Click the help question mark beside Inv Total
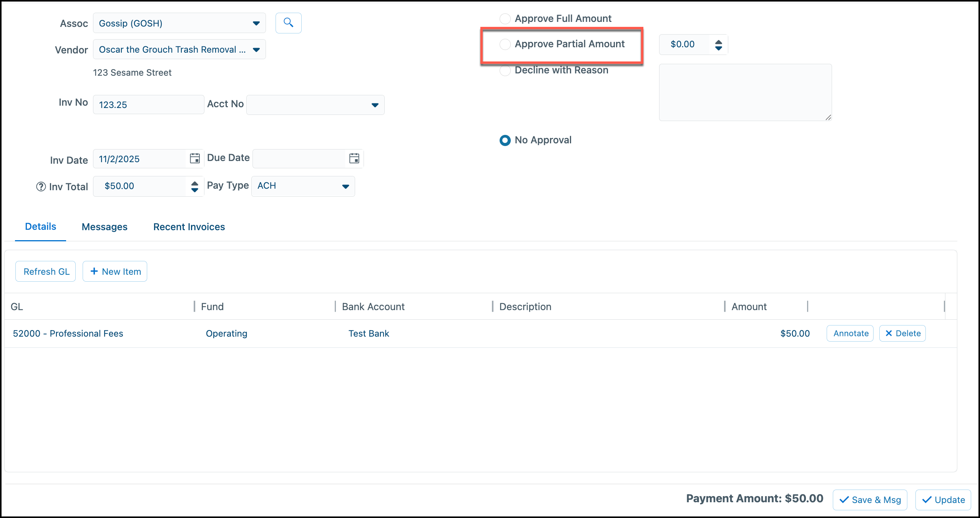The height and width of the screenshot is (518, 980). [x=41, y=187]
